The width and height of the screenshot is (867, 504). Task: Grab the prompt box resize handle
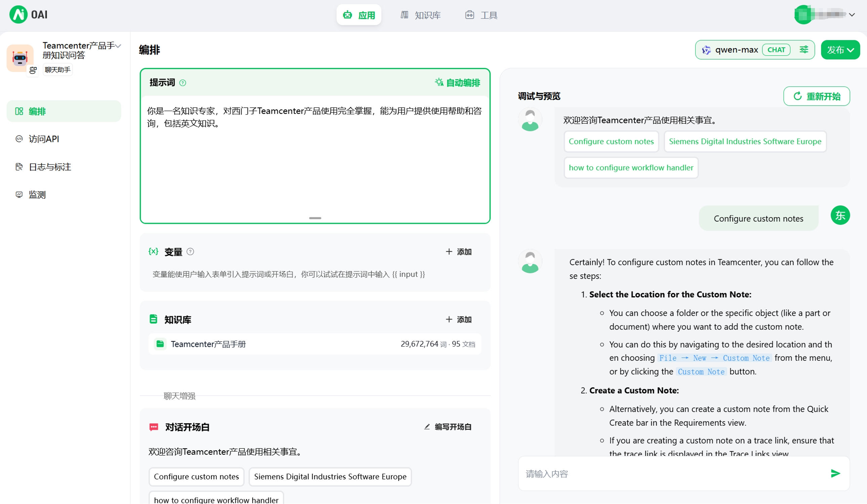tap(315, 218)
